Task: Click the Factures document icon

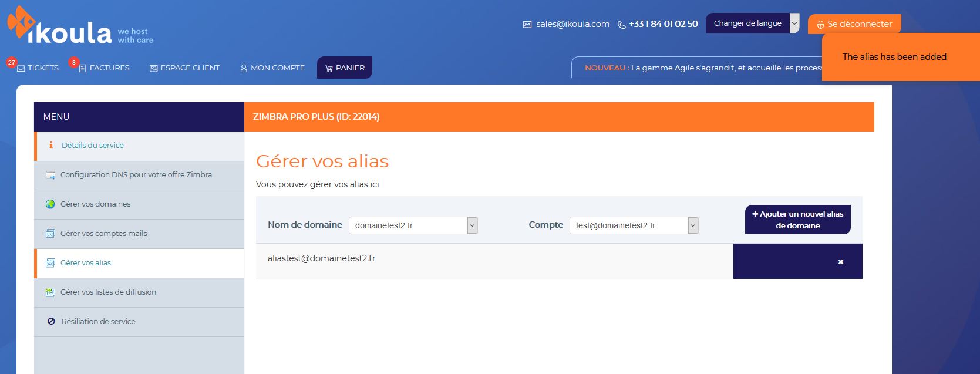Action: click(83, 68)
